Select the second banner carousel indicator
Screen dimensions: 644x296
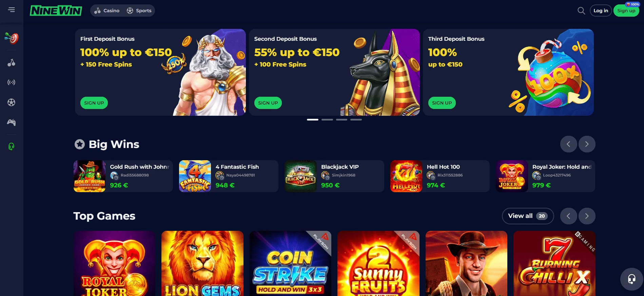tap(327, 119)
